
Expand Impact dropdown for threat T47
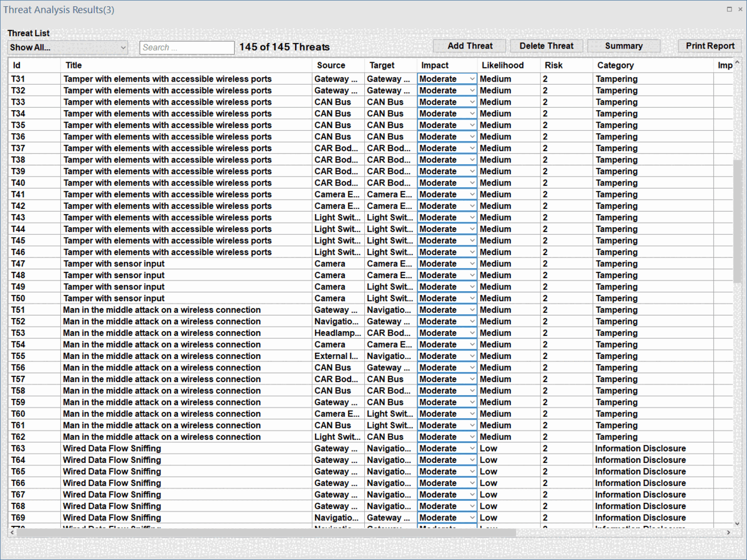tap(472, 264)
